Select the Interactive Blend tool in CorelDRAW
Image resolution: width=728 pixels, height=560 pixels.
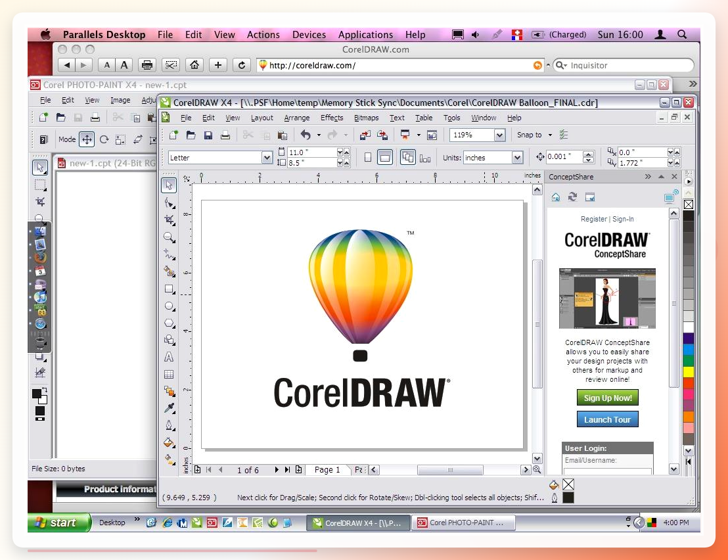[169, 391]
